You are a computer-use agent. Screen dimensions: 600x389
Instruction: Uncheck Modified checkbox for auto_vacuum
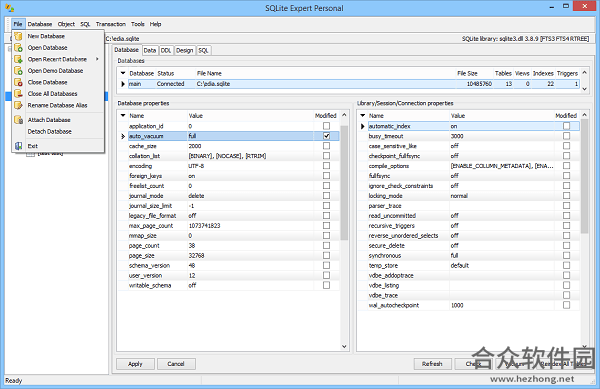click(326, 136)
